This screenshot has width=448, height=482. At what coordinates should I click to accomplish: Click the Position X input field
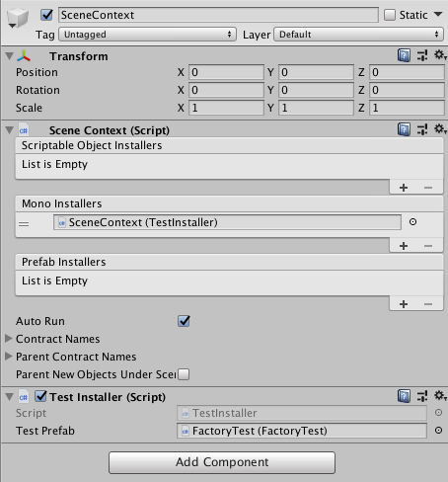(226, 72)
